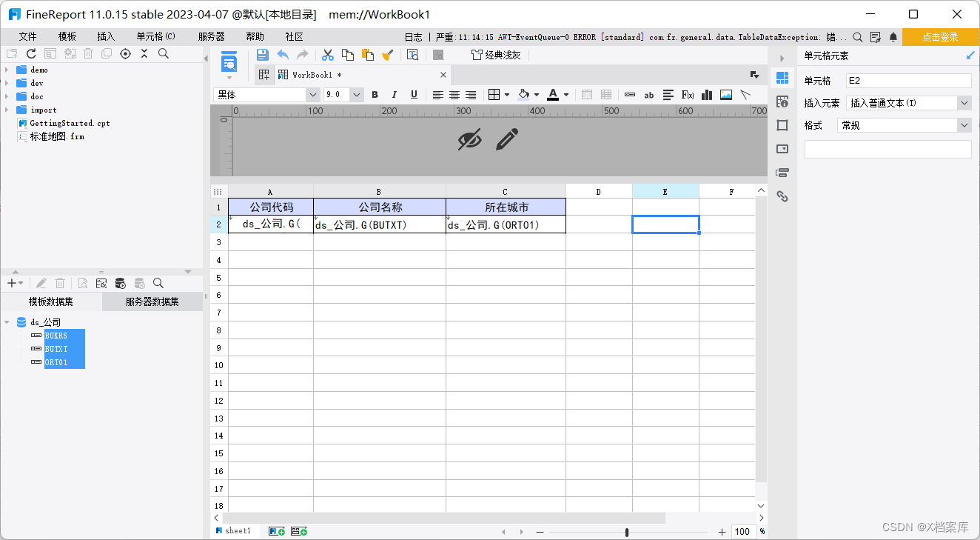Image resolution: width=980 pixels, height=540 pixels.
Task: Open the 日志 log link
Action: [x=414, y=37]
